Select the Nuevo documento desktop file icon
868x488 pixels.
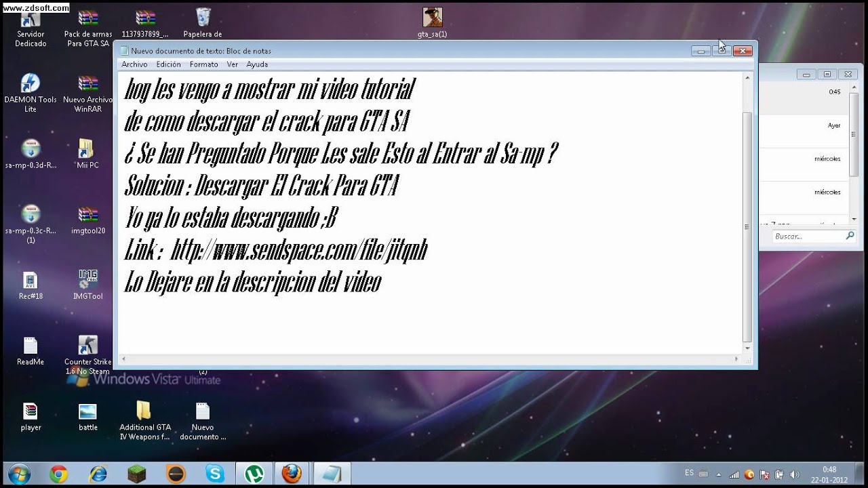[x=203, y=421]
